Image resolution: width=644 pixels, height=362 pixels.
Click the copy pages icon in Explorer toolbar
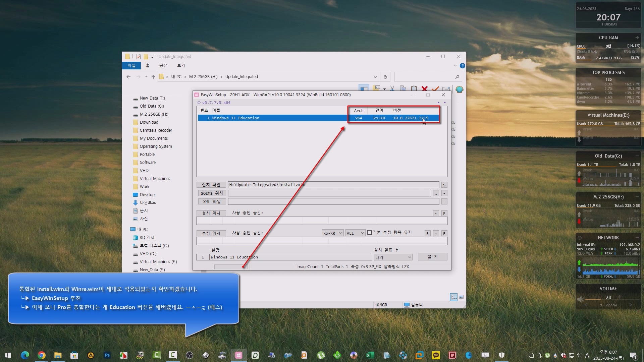(403, 88)
